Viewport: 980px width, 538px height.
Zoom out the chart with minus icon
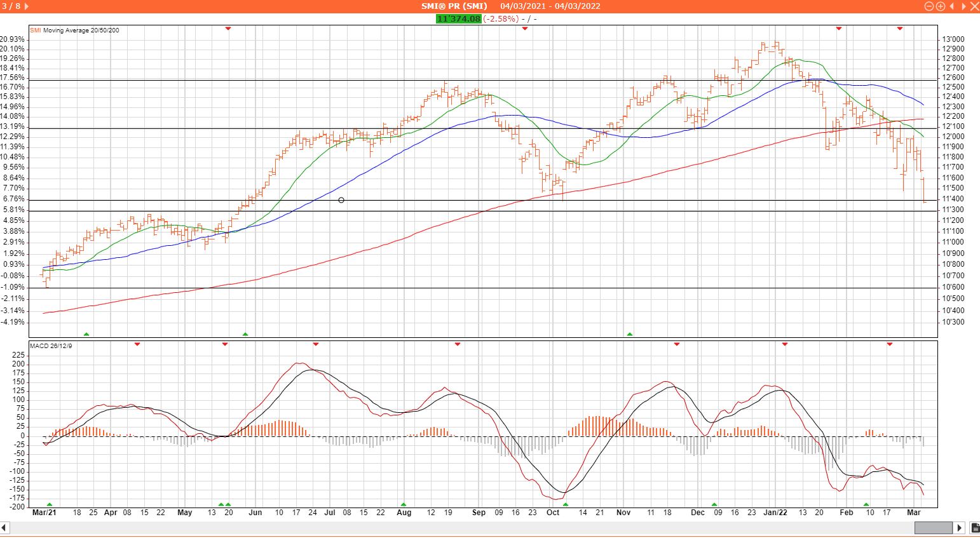(x=929, y=6)
